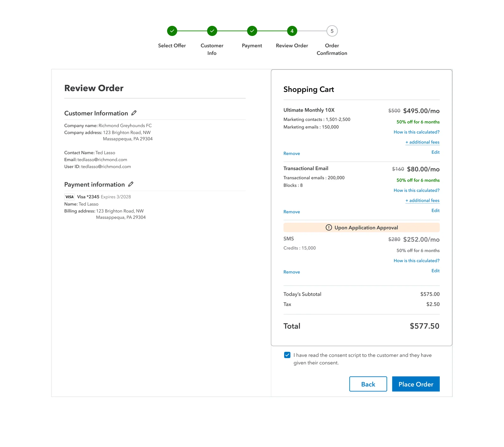Go to the Customer Info step checkmark
Viewport: 504px width, 447px height.
pyautogui.click(x=212, y=31)
